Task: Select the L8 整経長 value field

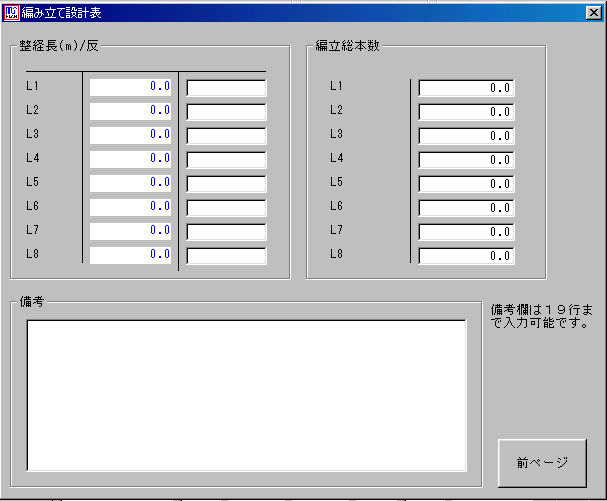Action: click(x=131, y=255)
